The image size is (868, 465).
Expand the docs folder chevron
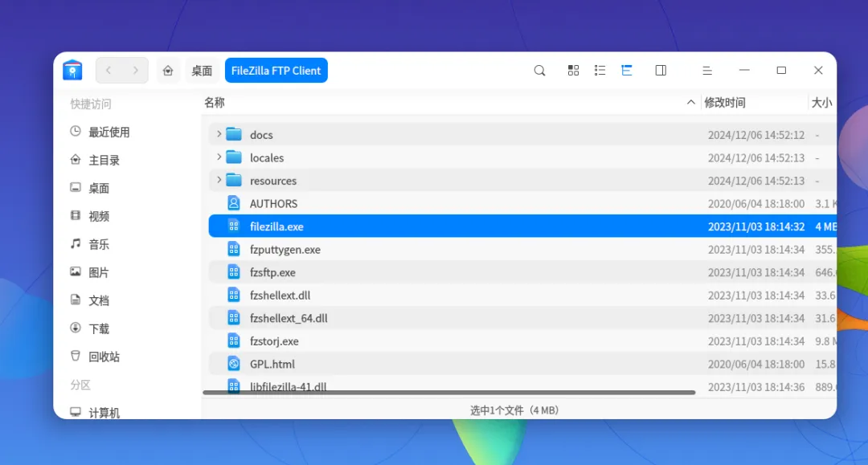point(219,134)
